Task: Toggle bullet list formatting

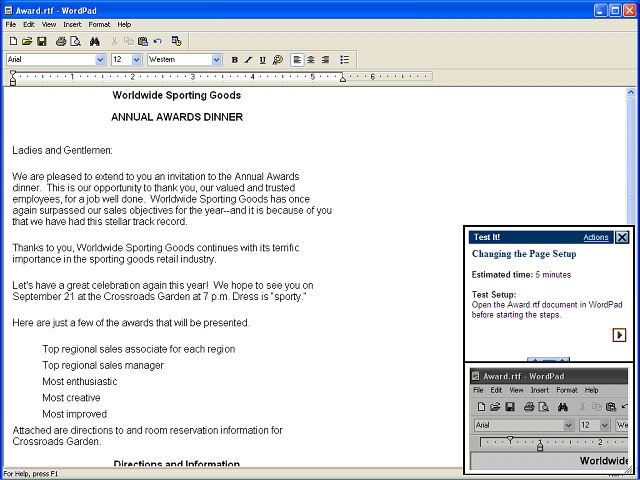Action: [345, 60]
